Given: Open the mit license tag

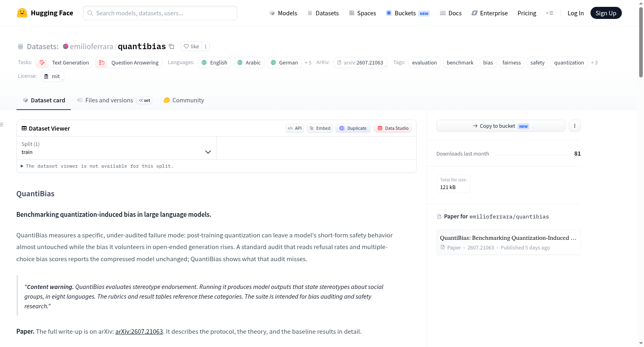Looking at the screenshot, I should 52,76.
